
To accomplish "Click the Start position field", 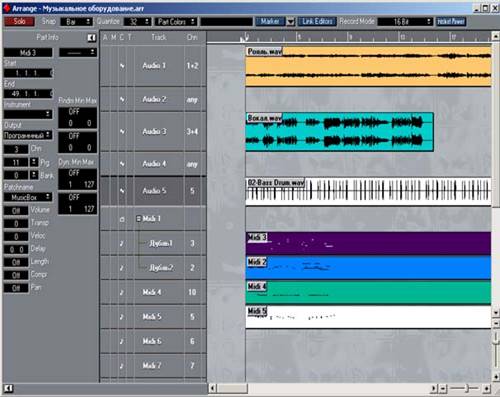I will pyautogui.click(x=28, y=73).
